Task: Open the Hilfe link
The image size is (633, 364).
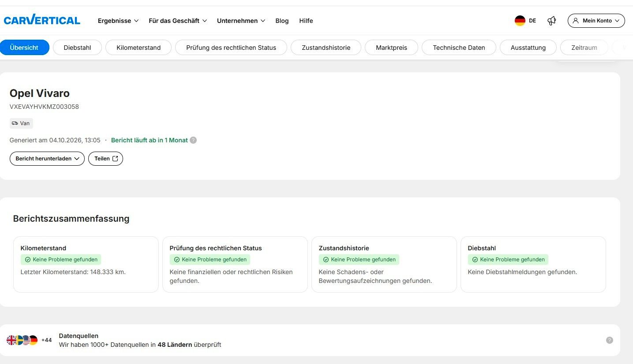Action: click(x=306, y=21)
